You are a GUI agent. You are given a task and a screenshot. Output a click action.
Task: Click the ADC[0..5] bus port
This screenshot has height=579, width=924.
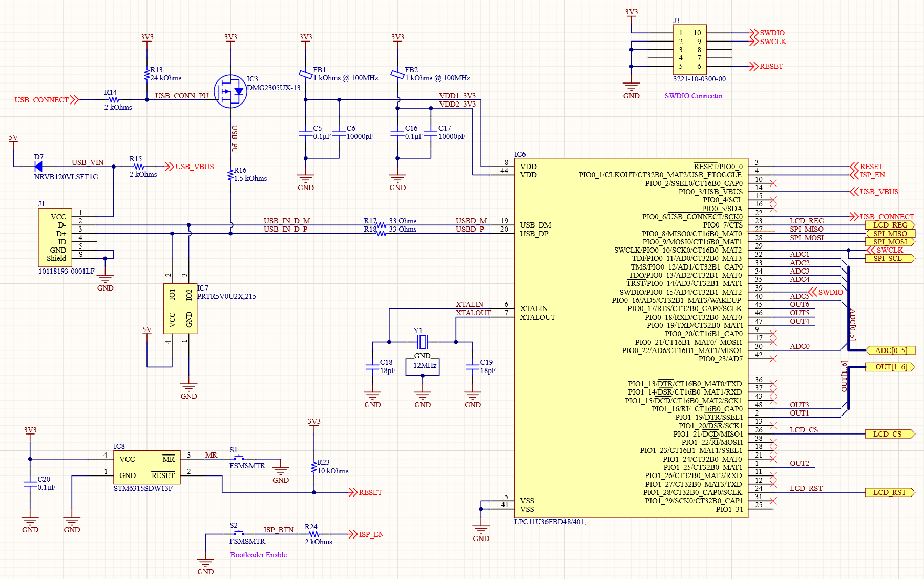(890, 350)
